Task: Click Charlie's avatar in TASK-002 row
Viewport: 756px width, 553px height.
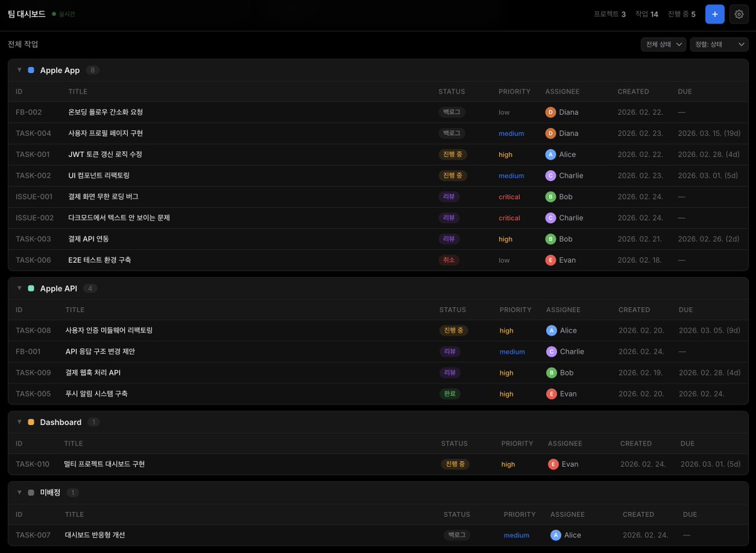Action: [551, 175]
